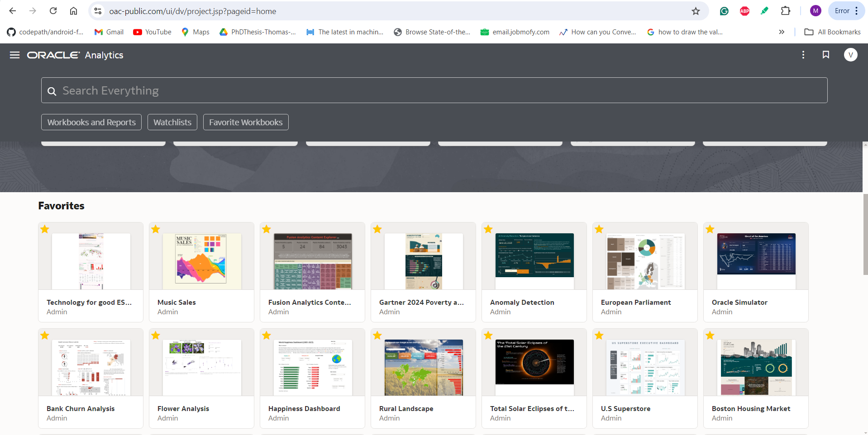The height and width of the screenshot is (435, 868).
Task: Toggle Flower Analysis favorite star
Action: [156, 336]
